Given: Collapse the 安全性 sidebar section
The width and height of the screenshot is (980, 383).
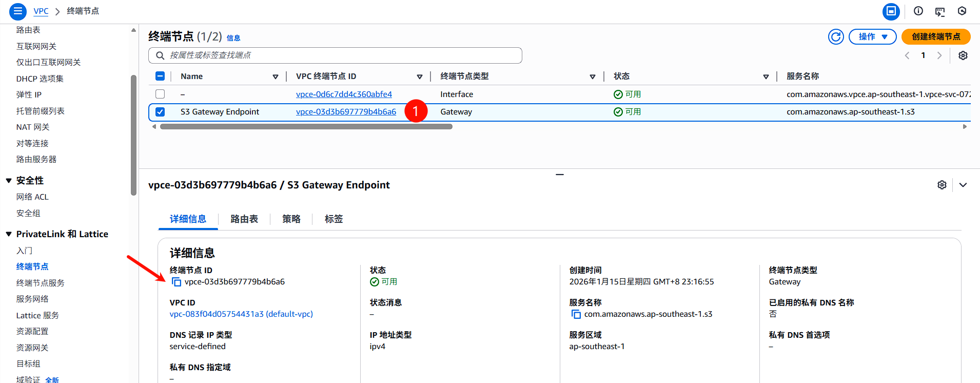Looking at the screenshot, I should click(9, 181).
